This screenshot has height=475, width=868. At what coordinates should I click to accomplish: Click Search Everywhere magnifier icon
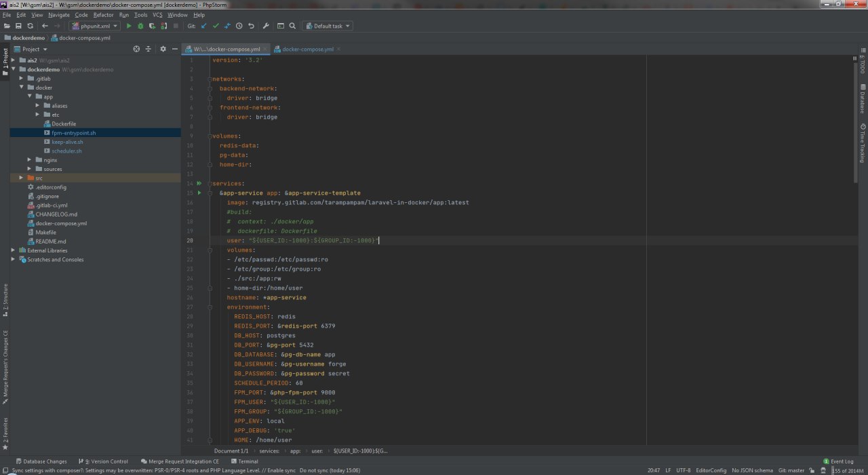click(292, 26)
